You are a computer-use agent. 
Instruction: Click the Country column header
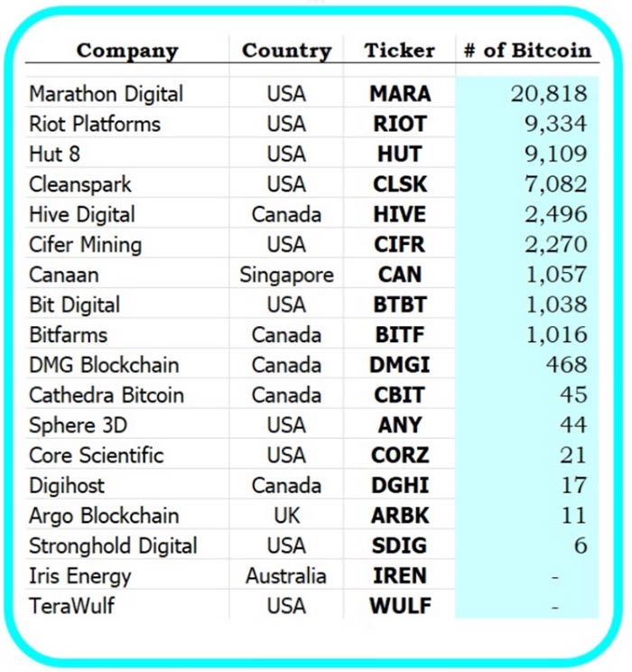click(x=285, y=51)
